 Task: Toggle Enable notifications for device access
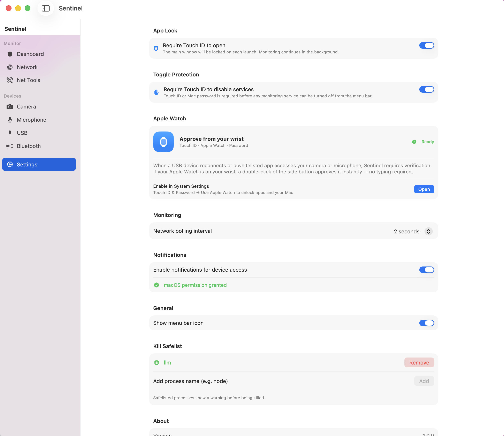tap(426, 270)
